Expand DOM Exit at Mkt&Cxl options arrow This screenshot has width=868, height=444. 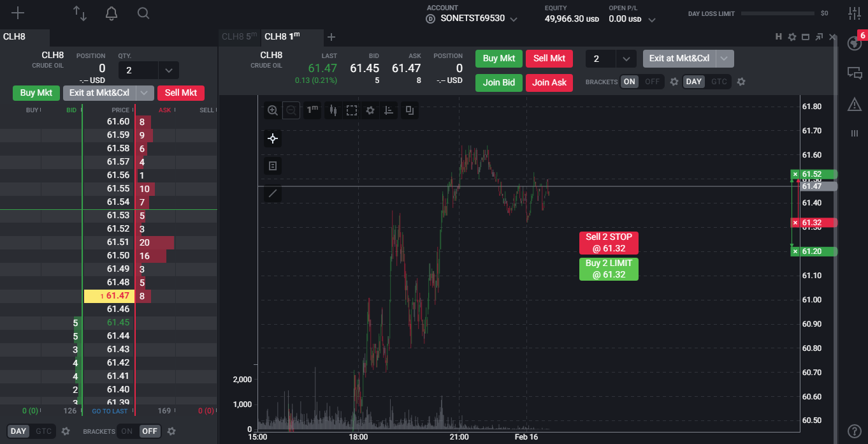pyautogui.click(x=145, y=93)
